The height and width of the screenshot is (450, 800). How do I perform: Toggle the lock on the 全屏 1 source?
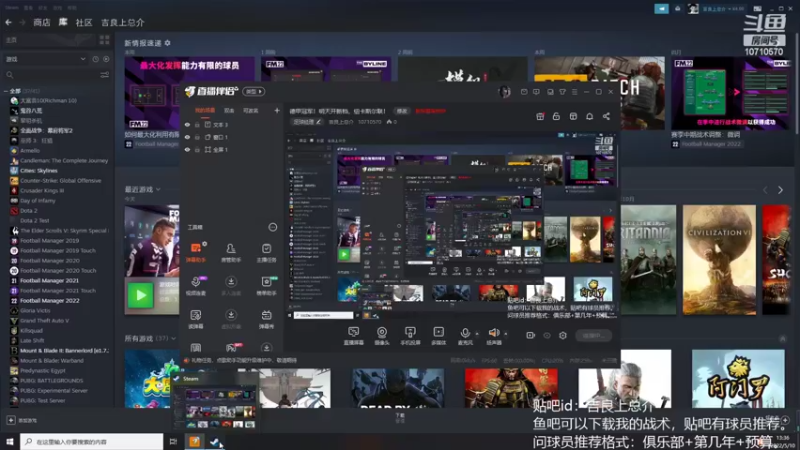[x=197, y=149]
